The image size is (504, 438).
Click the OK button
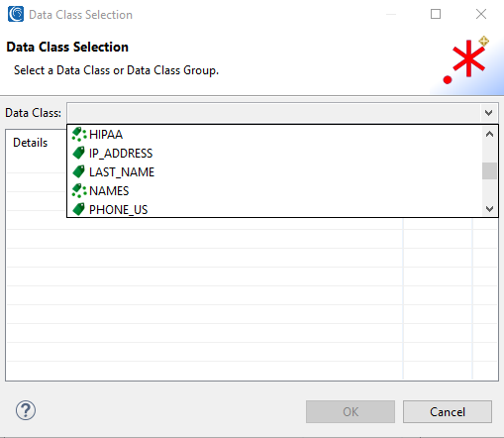(x=351, y=411)
